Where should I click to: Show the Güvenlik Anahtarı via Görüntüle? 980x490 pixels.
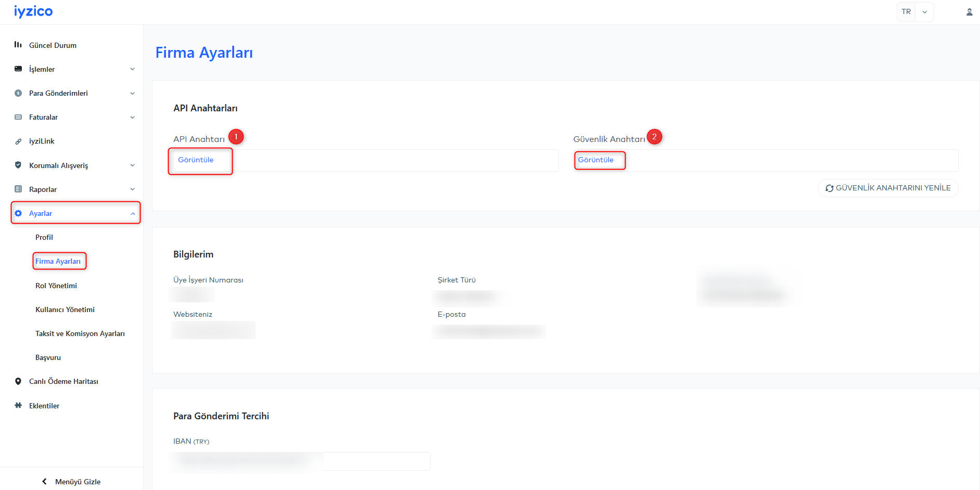pos(596,160)
